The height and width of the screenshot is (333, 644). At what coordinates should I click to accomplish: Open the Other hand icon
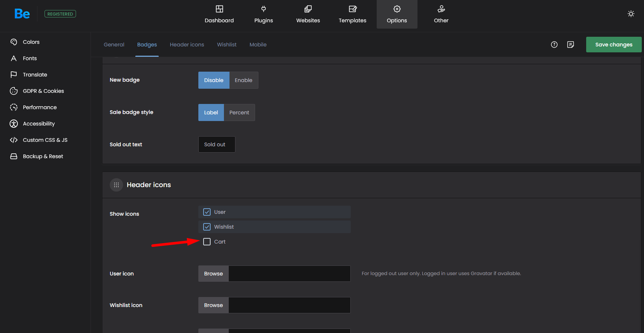(441, 9)
